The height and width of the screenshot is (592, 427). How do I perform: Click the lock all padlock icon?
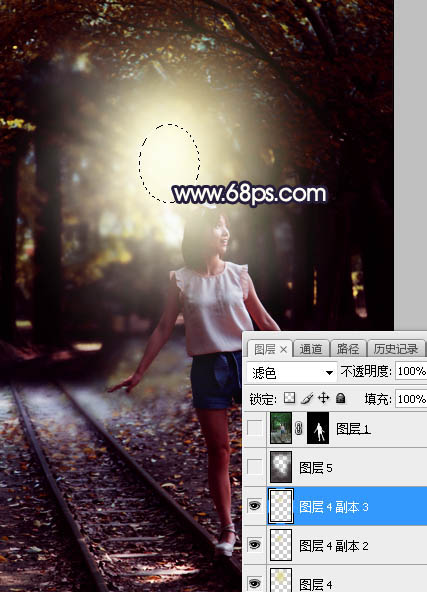[341, 398]
